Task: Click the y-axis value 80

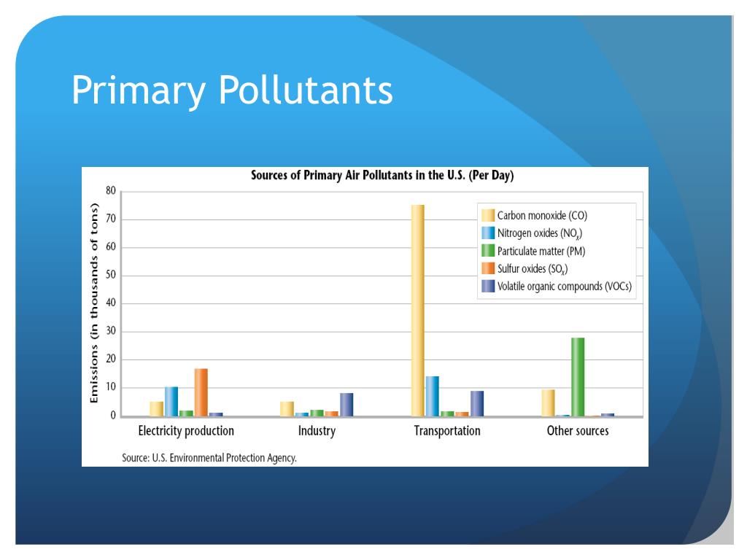Action: (x=111, y=190)
